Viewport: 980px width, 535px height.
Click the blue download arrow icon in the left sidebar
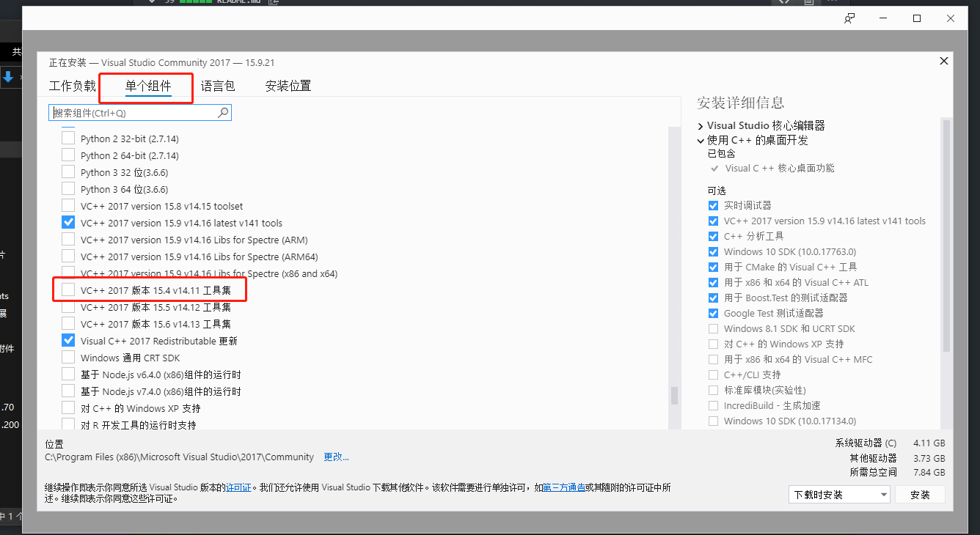click(x=7, y=76)
